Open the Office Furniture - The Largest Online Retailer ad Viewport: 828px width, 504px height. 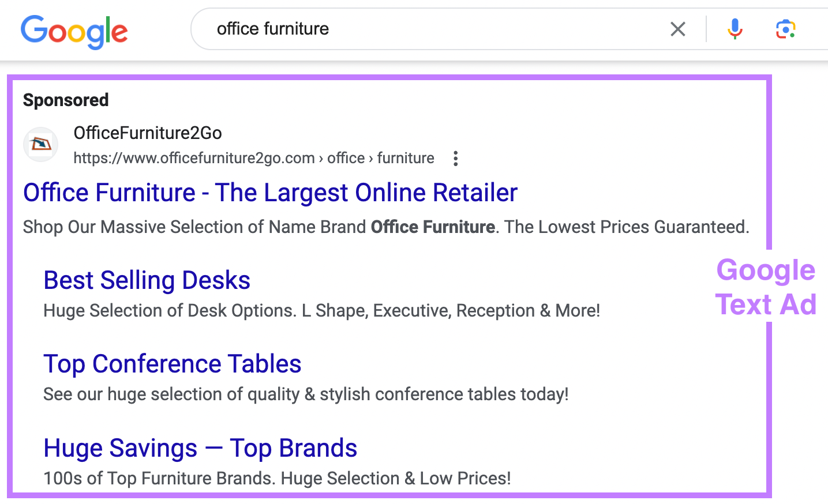[270, 192]
